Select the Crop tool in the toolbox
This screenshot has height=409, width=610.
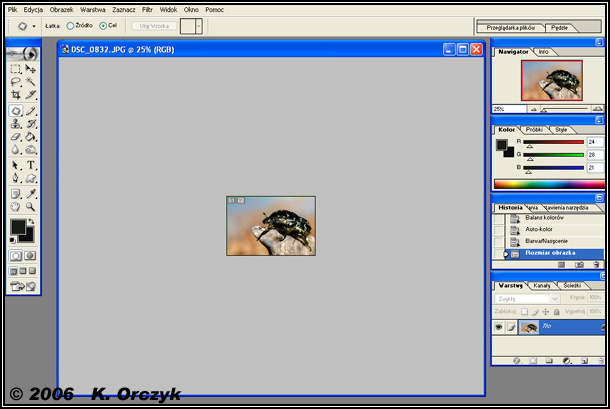tap(16, 96)
